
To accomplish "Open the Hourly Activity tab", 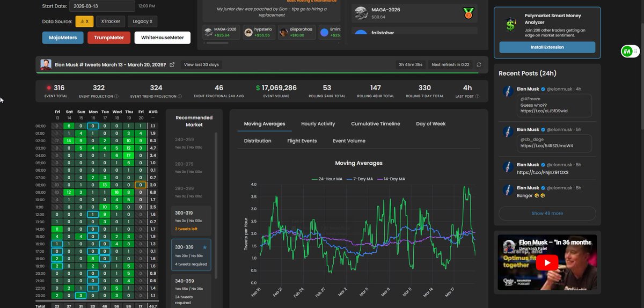I will (318, 123).
